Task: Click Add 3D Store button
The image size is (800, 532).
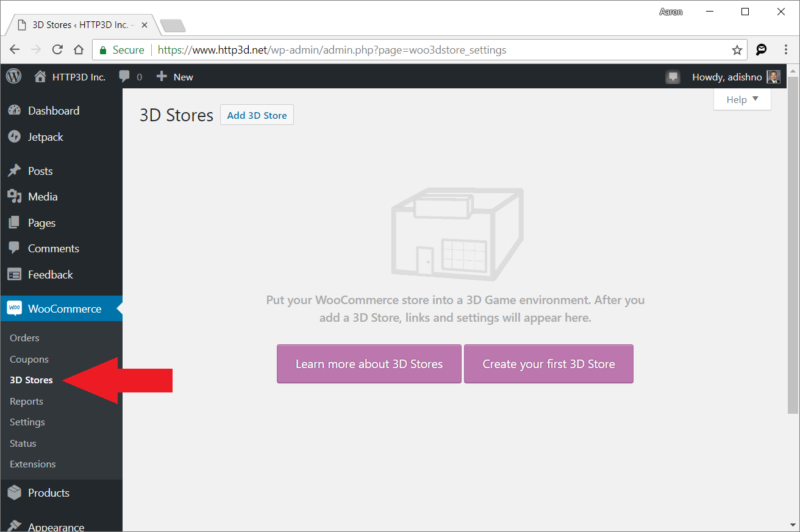Action: tap(257, 115)
